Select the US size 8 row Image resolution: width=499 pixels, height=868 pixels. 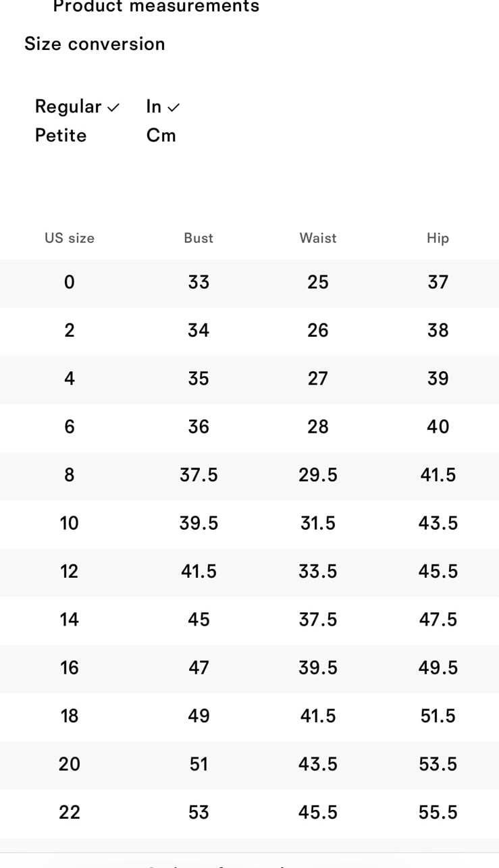[x=249, y=475]
